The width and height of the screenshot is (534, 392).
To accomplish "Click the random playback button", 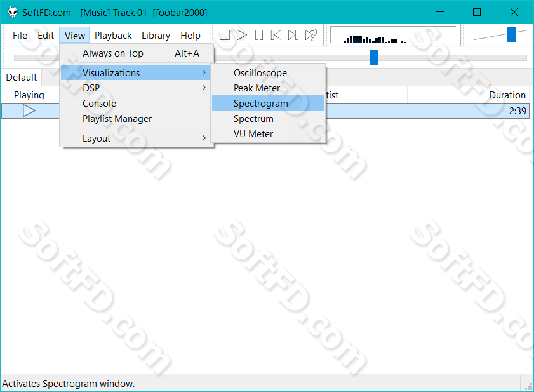I will (x=311, y=35).
